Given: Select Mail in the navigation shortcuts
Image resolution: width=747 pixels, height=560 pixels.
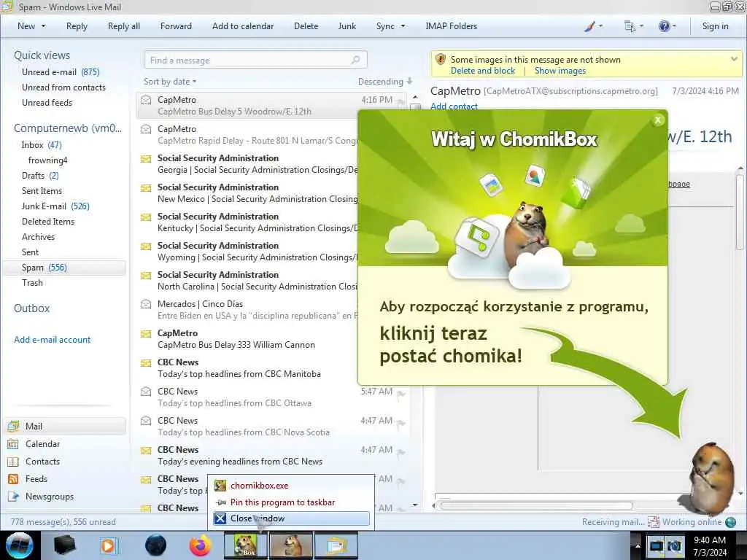Looking at the screenshot, I should (65, 426).
